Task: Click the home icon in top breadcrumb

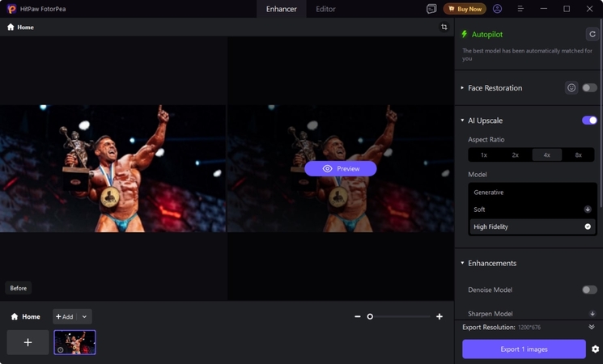Action: click(x=11, y=27)
